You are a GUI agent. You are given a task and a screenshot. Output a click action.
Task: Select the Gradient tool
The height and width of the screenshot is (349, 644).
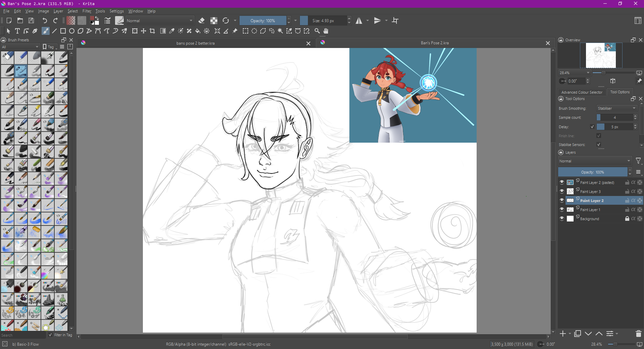[x=163, y=31]
